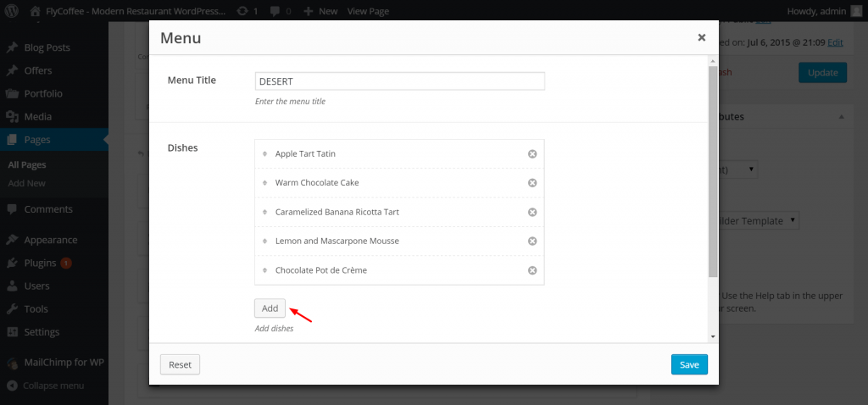Save the menu settings

(689, 364)
